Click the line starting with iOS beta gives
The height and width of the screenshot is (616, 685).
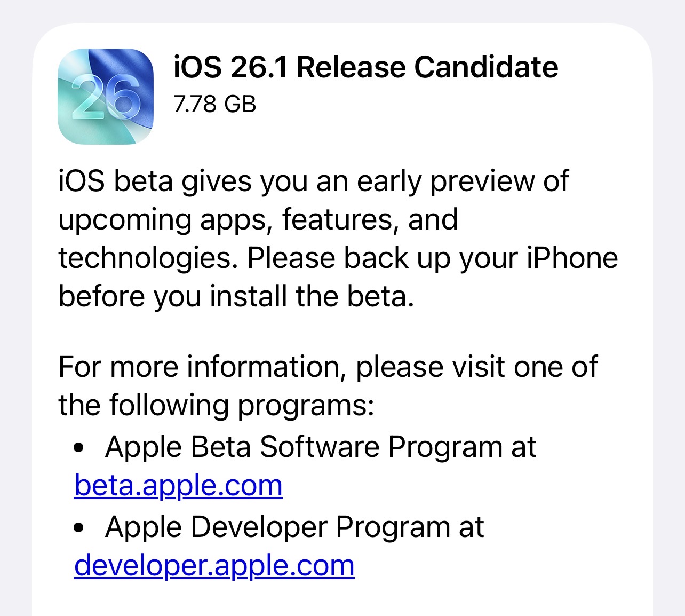[313, 181]
